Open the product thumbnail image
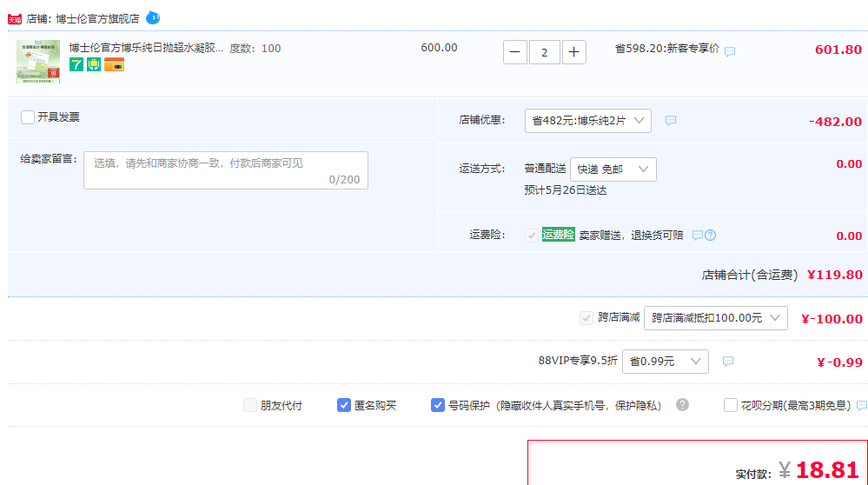 pyautogui.click(x=38, y=62)
